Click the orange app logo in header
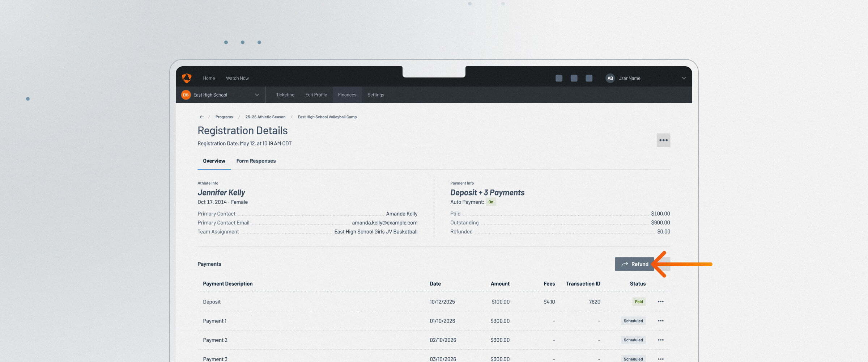The image size is (868, 362). tap(187, 78)
